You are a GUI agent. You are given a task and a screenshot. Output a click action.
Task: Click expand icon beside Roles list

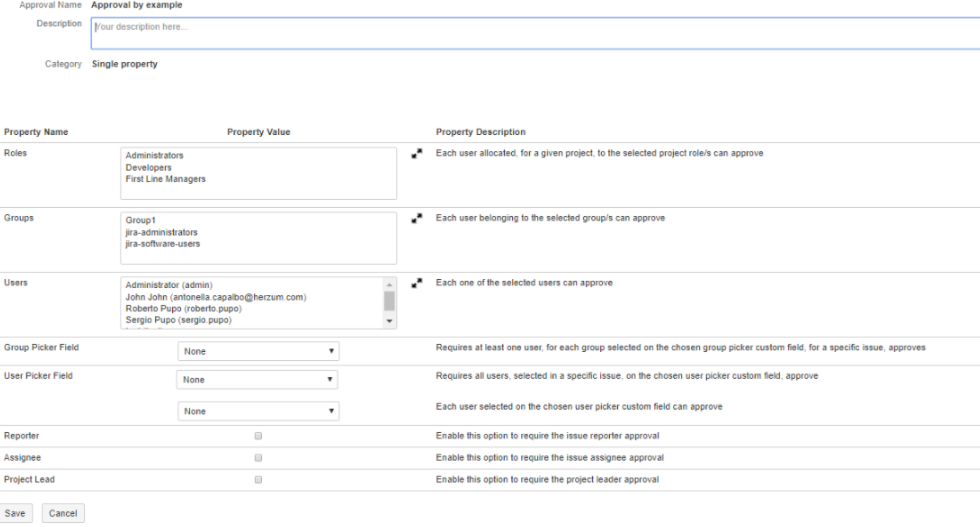pyautogui.click(x=417, y=155)
